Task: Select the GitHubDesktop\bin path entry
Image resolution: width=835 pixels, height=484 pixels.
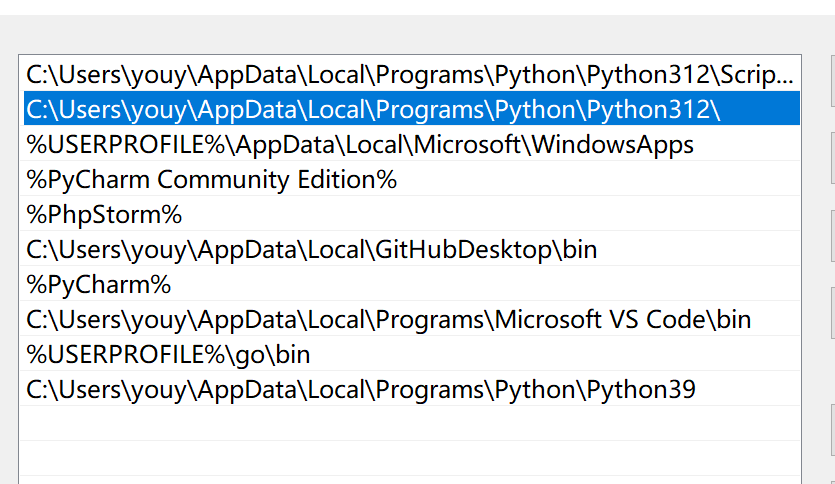Action: (411, 249)
